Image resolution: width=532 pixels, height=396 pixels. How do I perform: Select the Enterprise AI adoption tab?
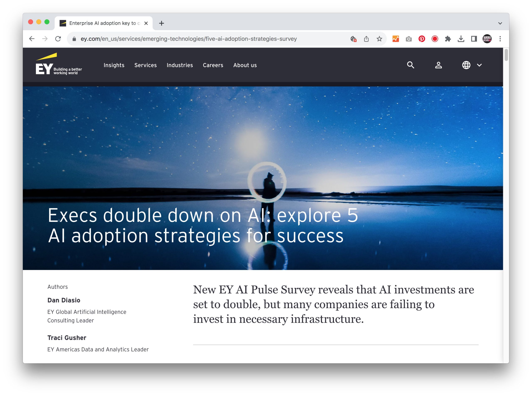[x=103, y=23]
